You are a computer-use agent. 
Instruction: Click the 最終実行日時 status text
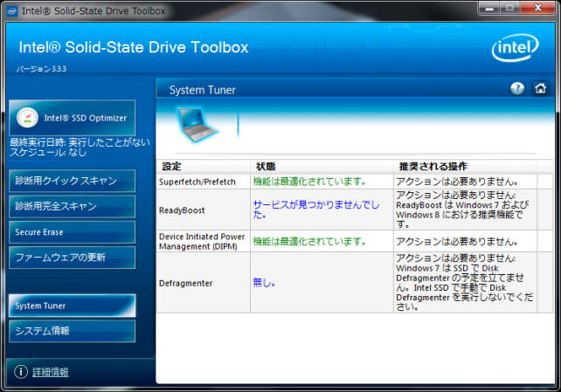(x=80, y=142)
